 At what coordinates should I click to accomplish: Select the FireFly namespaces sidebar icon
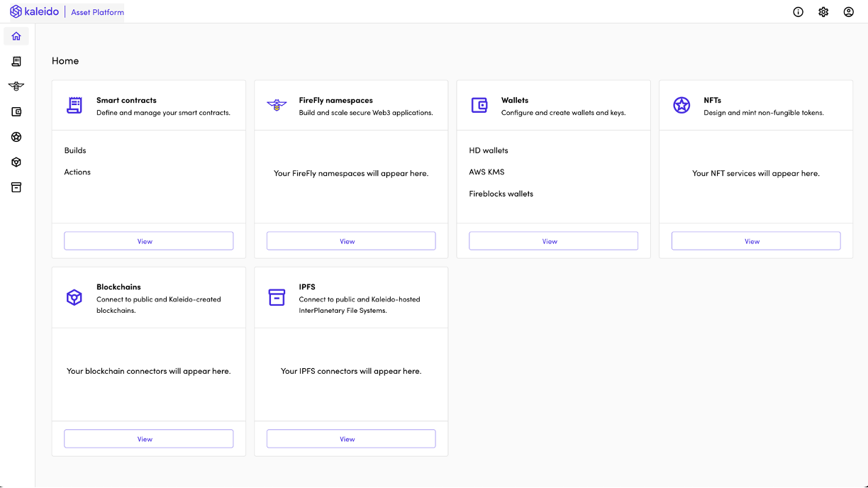(x=16, y=86)
